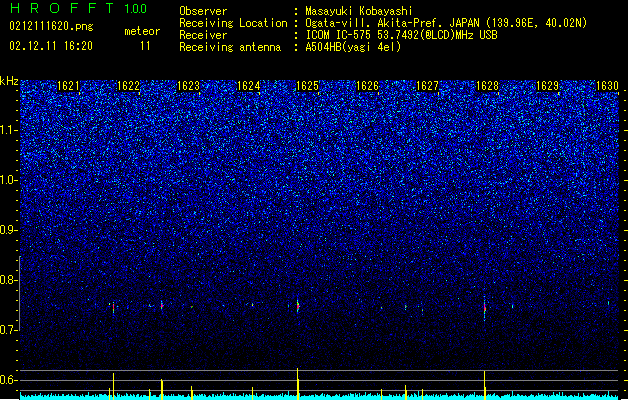
Task: Click the time marker 1625
Action: click(x=307, y=86)
